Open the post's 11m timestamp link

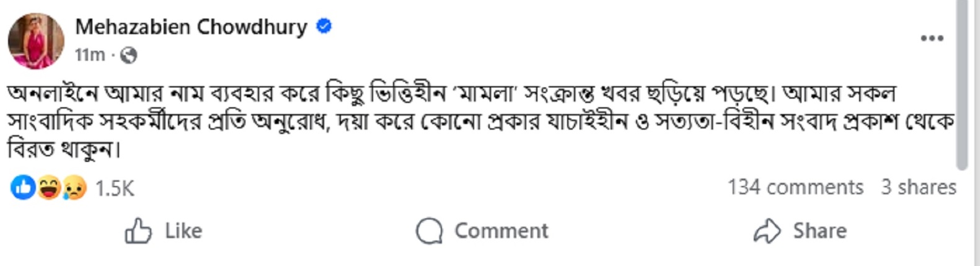coord(90,56)
